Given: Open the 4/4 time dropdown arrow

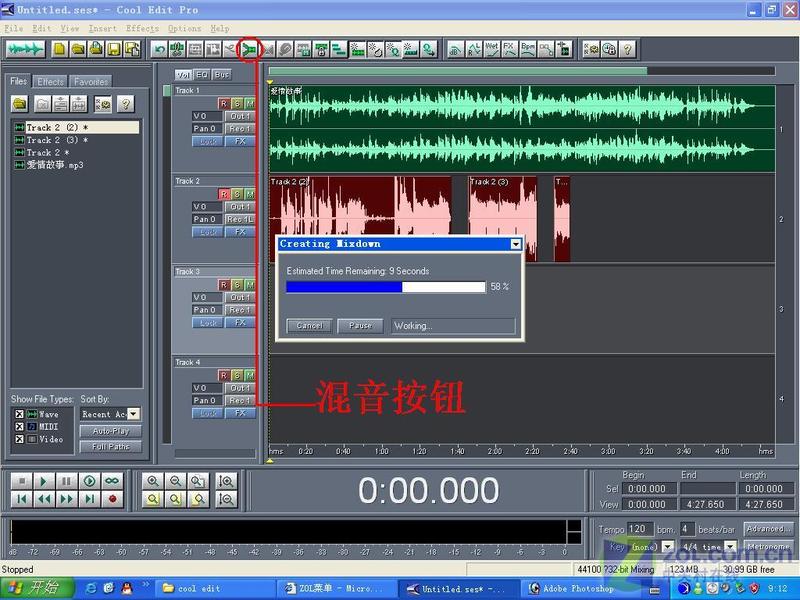Looking at the screenshot, I should click(x=731, y=546).
